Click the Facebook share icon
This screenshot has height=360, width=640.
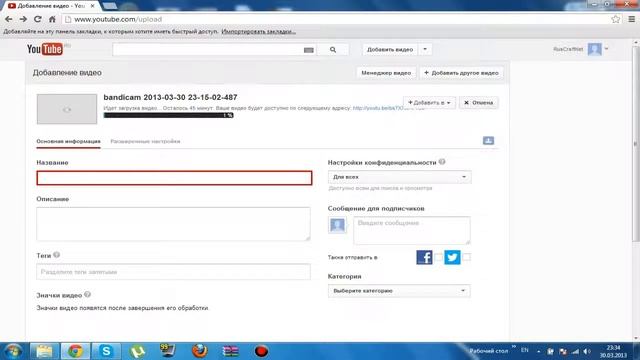424,257
